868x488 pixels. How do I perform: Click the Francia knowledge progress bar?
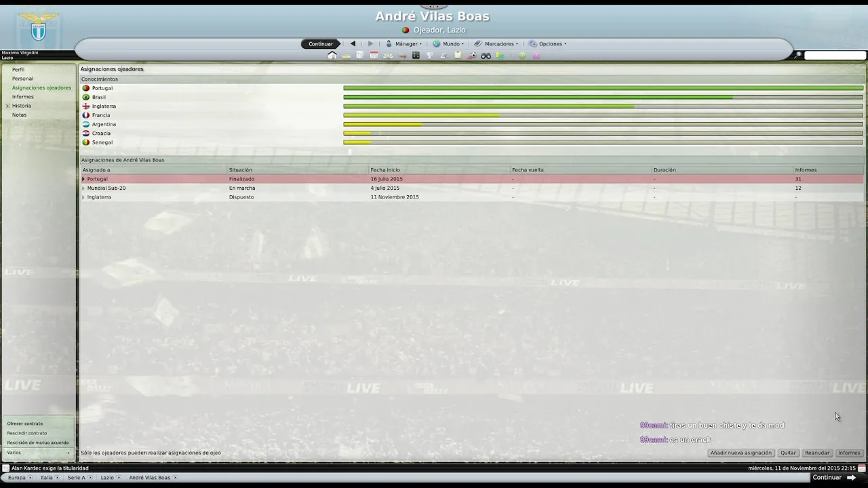click(603, 115)
